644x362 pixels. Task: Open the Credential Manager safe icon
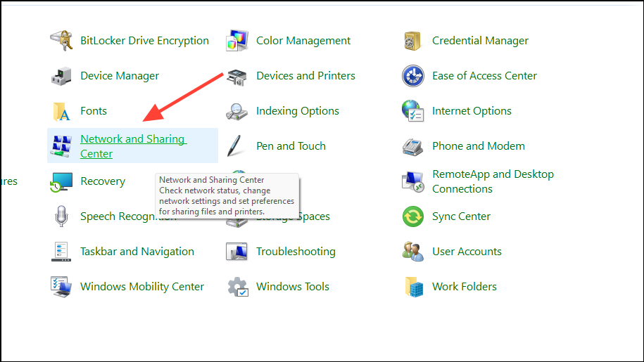tap(412, 41)
